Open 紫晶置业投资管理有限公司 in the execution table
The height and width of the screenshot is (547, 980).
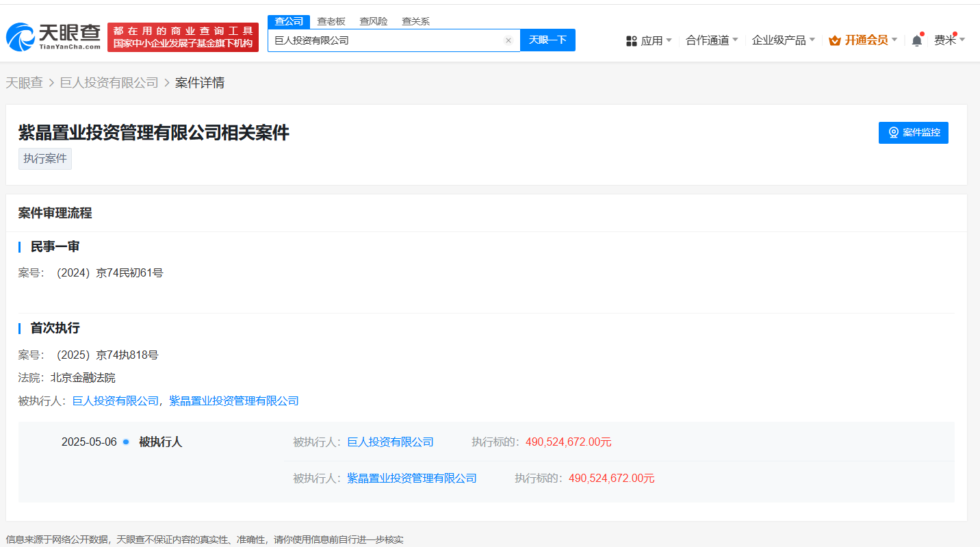[412, 479]
